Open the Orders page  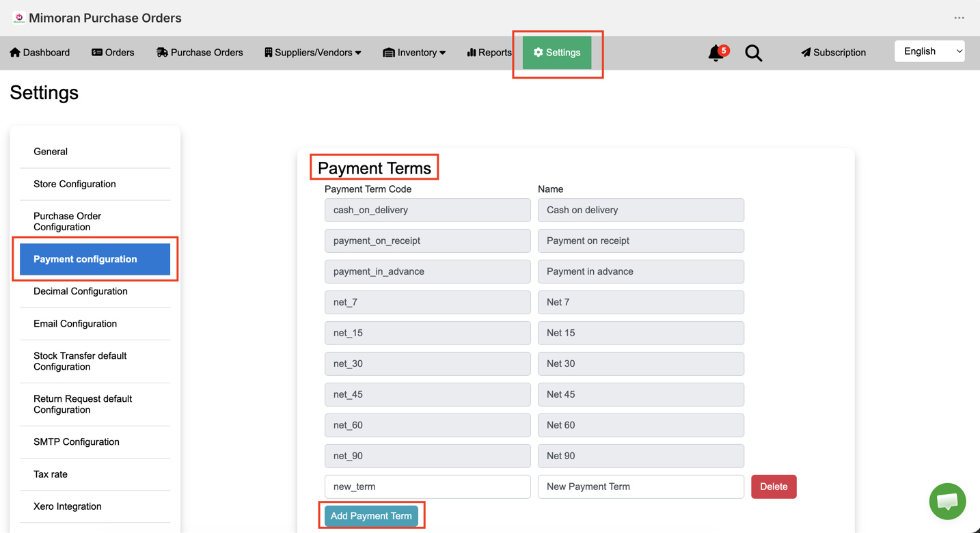(113, 53)
